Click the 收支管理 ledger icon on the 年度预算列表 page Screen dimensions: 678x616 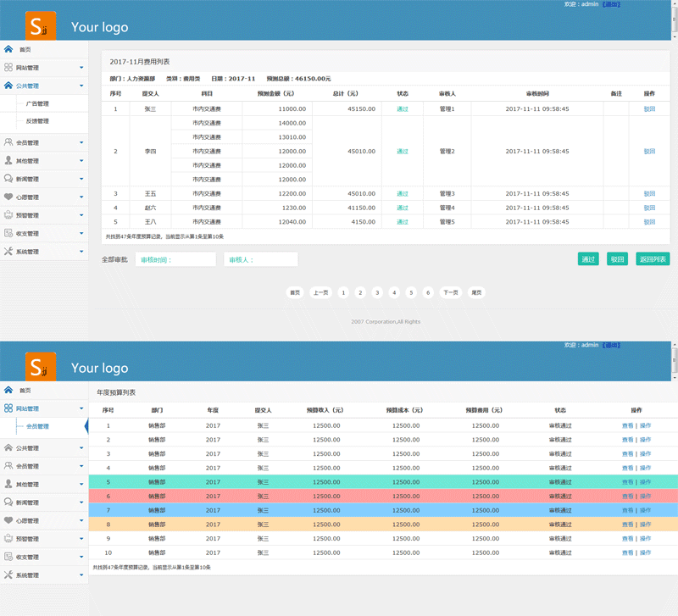[8, 557]
